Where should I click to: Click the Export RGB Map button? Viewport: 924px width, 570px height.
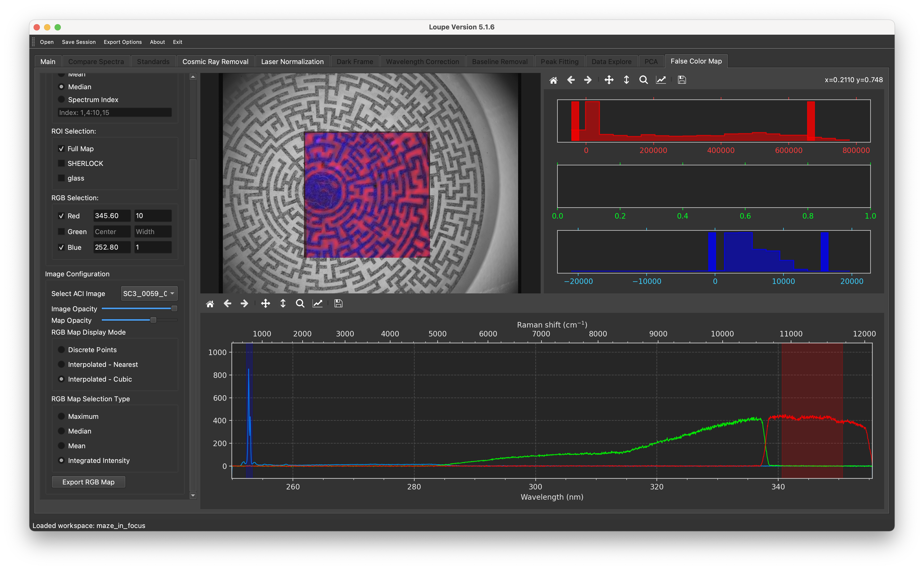pyautogui.click(x=88, y=482)
